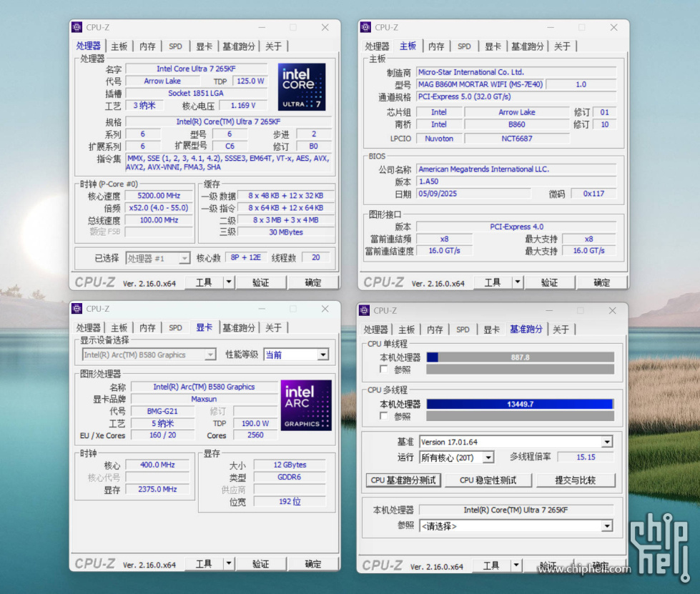Minimize the graphics CPU-Z window
Viewport: 700px width, 594px height.
point(262,308)
